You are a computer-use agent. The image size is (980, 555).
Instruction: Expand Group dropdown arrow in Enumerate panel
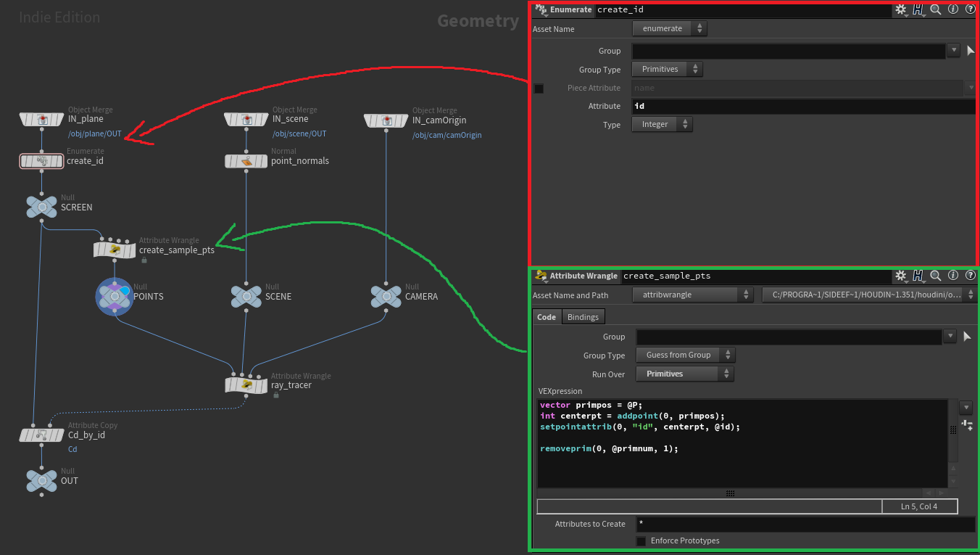954,50
